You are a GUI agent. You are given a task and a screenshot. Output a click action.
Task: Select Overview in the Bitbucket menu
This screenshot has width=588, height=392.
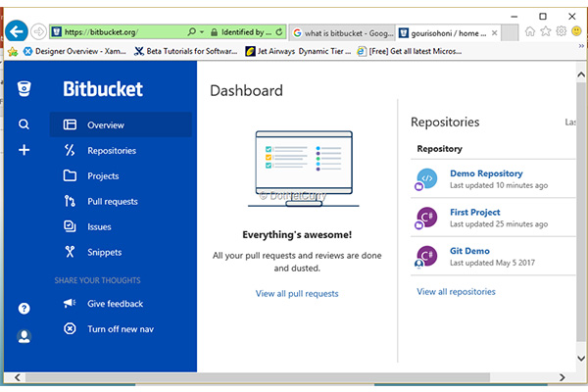(121, 124)
